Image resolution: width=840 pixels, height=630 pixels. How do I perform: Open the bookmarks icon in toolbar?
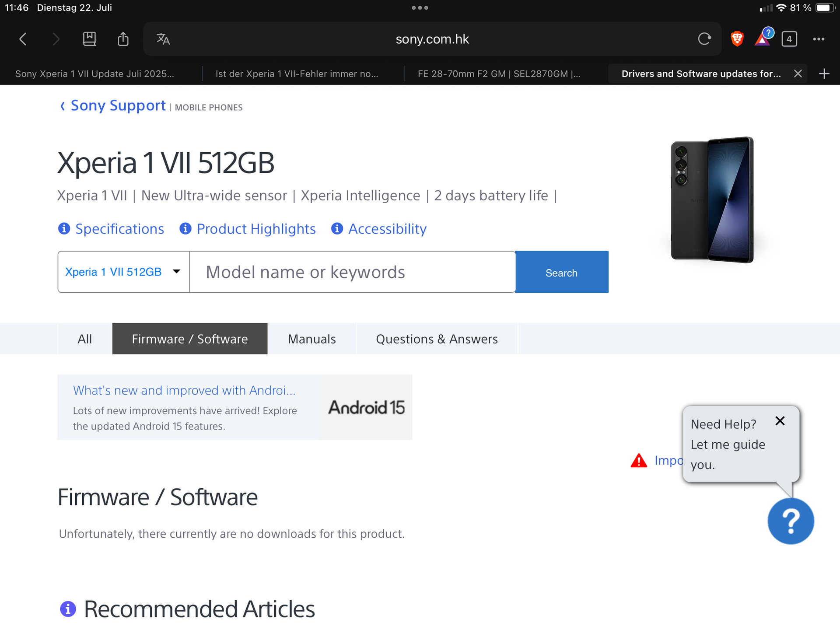pyautogui.click(x=90, y=39)
